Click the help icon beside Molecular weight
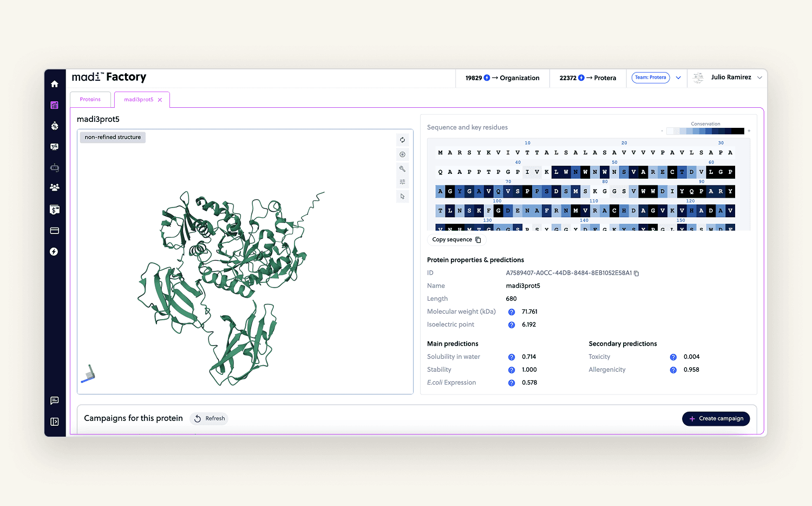 [511, 312]
